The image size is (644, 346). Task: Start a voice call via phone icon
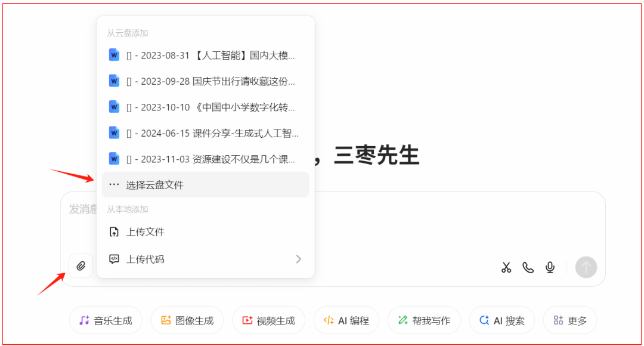tap(528, 267)
